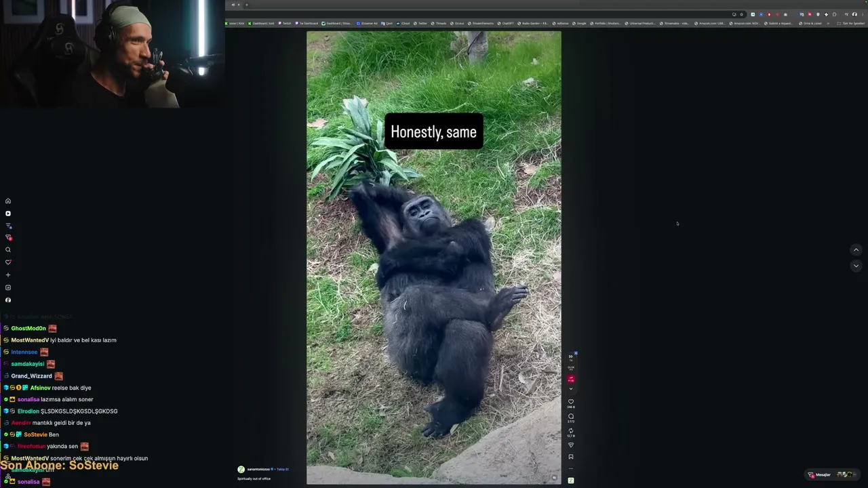The image size is (868, 488).
Task: Save the reel with the bookmark icon
Action: (571, 457)
